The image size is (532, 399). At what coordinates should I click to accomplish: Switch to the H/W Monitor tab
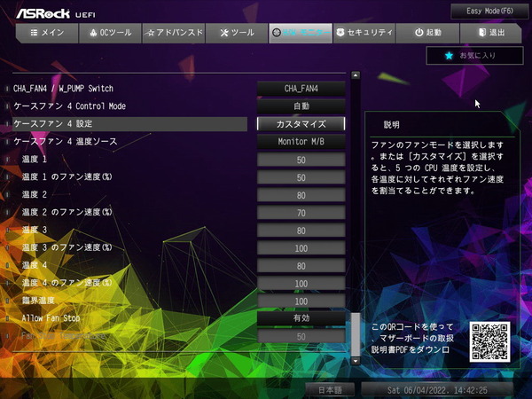tap(300, 33)
